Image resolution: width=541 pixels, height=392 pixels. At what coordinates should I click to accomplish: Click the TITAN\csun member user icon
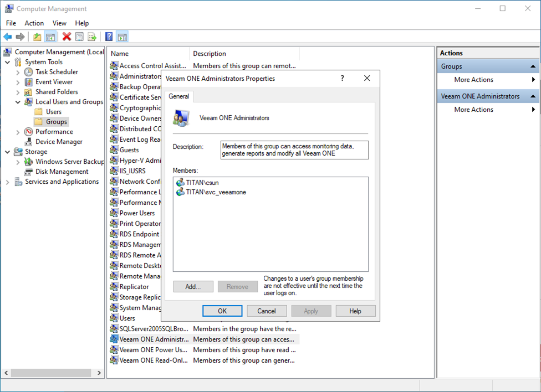tap(180, 182)
